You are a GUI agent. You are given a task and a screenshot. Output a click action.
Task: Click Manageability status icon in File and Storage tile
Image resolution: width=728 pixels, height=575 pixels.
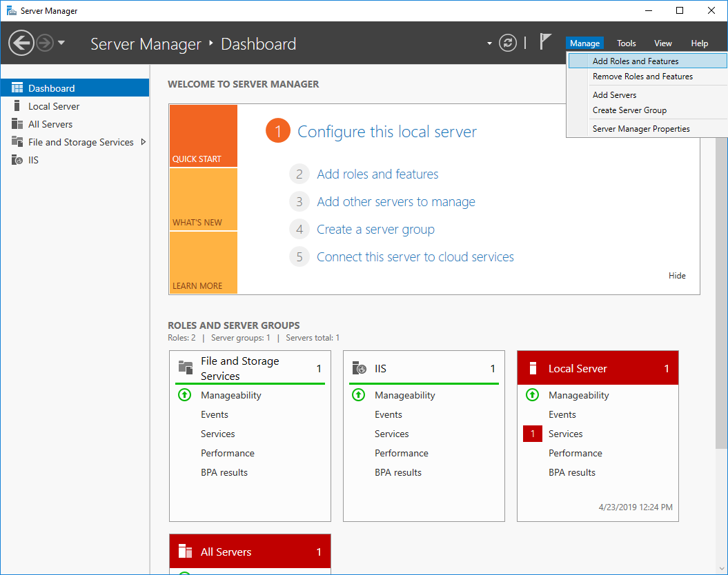tap(185, 394)
